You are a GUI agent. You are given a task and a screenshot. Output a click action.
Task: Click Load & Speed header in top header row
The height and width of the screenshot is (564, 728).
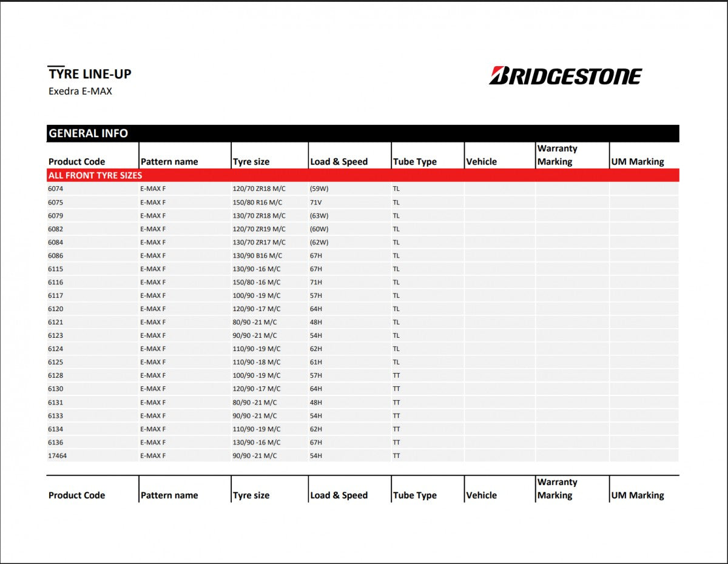coord(339,162)
